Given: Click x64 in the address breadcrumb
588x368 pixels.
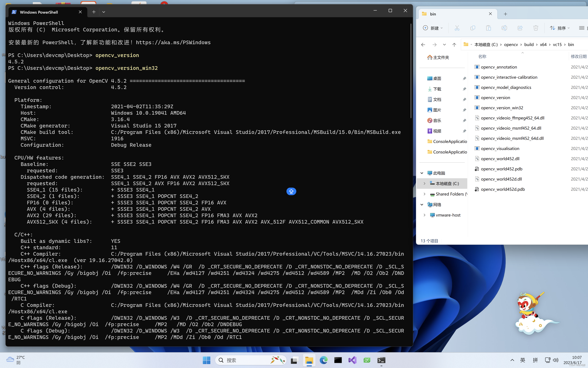Looking at the screenshot, I should click(x=543, y=45).
